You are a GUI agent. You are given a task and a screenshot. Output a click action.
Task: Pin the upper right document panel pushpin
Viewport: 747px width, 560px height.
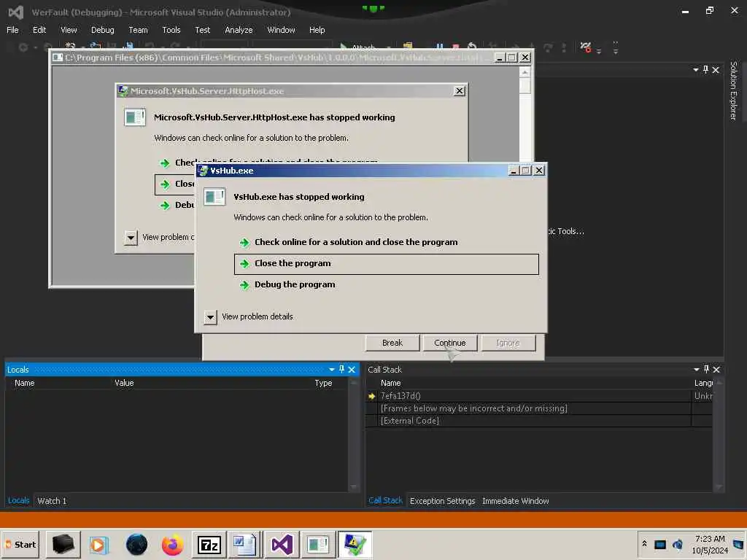[x=705, y=69]
